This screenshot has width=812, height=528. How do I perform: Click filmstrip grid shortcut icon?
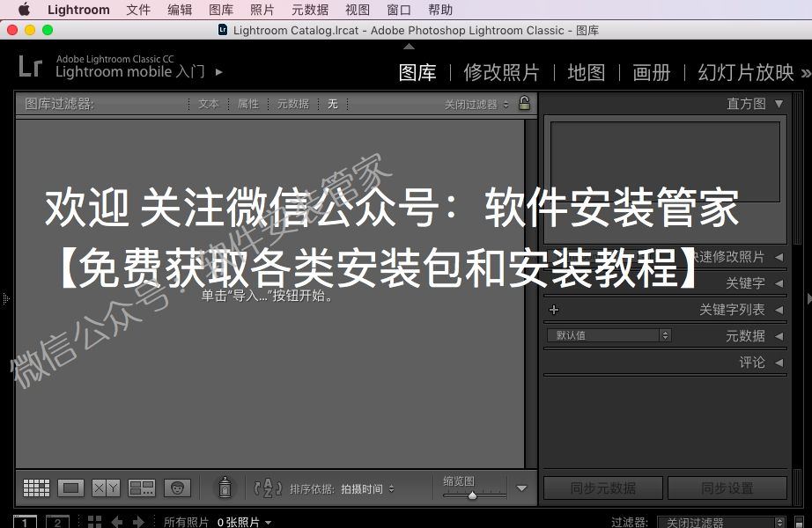(94, 522)
